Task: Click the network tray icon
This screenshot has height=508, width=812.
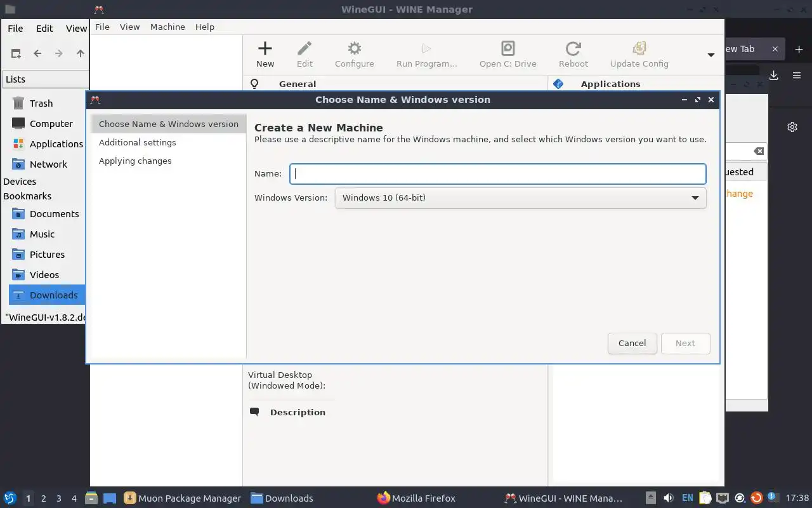Action: point(722,498)
